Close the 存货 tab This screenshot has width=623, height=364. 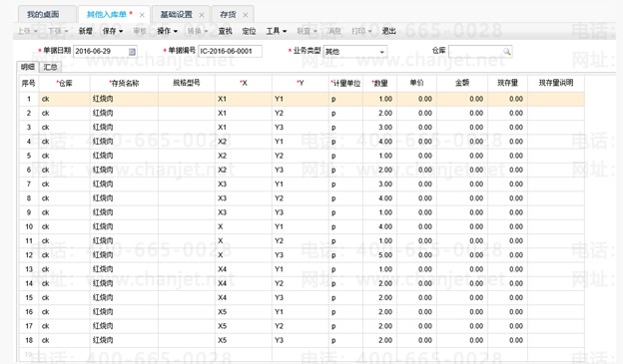point(246,15)
